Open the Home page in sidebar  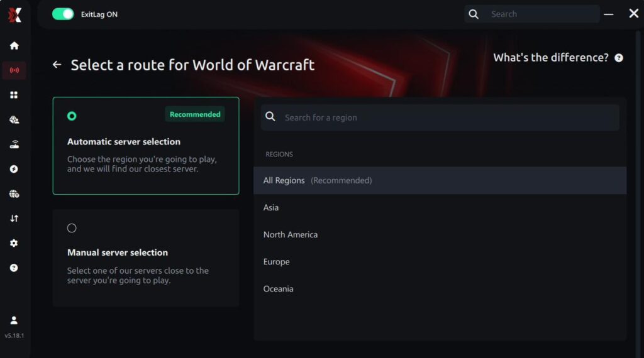pyautogui.click(x=14, y=46)
